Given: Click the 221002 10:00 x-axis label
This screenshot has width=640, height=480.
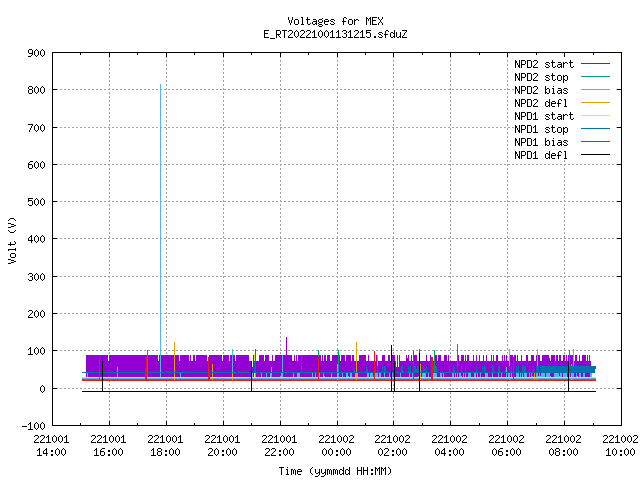Looking at the screenshot, I should [620, 446].
